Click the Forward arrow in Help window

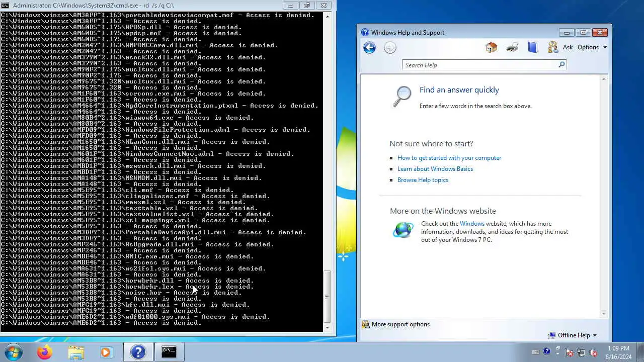(390, 48)
